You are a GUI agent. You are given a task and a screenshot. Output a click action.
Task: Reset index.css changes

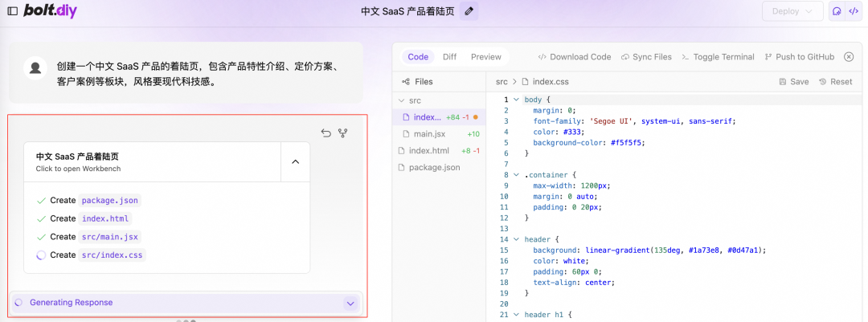coord(835,82)
